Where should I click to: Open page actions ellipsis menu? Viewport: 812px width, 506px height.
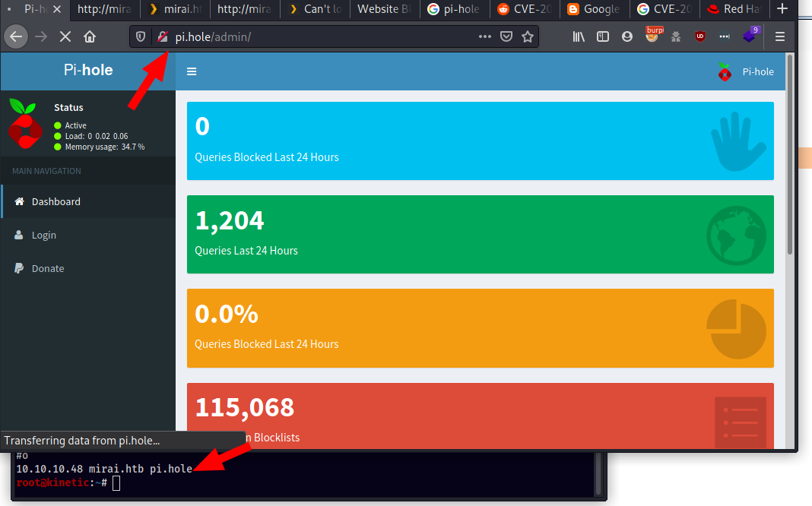pos(485,36)
